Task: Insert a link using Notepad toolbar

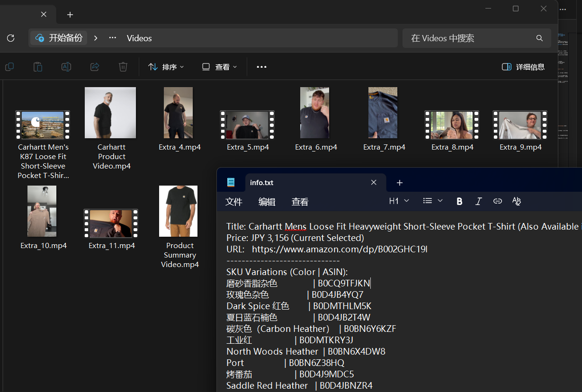Action: (497, 201)
